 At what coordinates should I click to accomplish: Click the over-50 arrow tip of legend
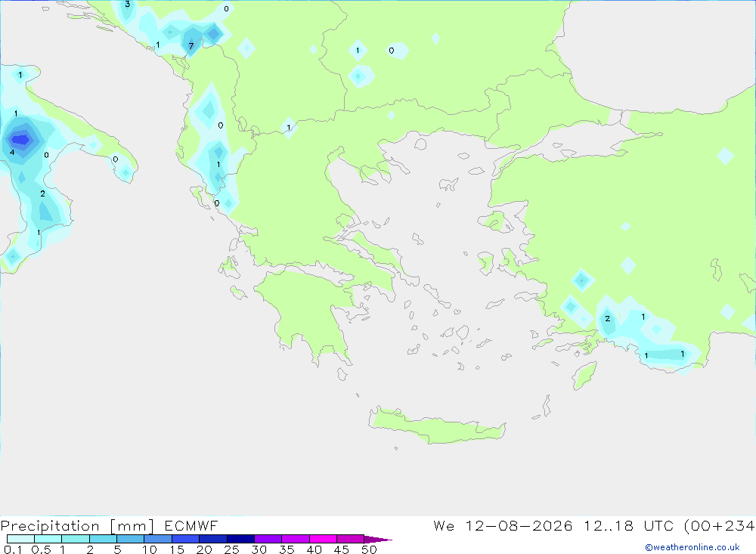(378, 539)
